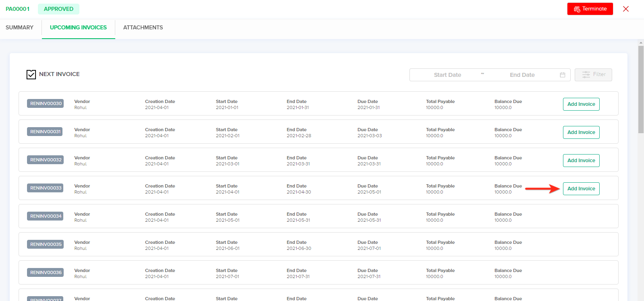Click the scrollbar up arrow
The width and height of the screenshot is (644, 301).
tap(641, 42)
